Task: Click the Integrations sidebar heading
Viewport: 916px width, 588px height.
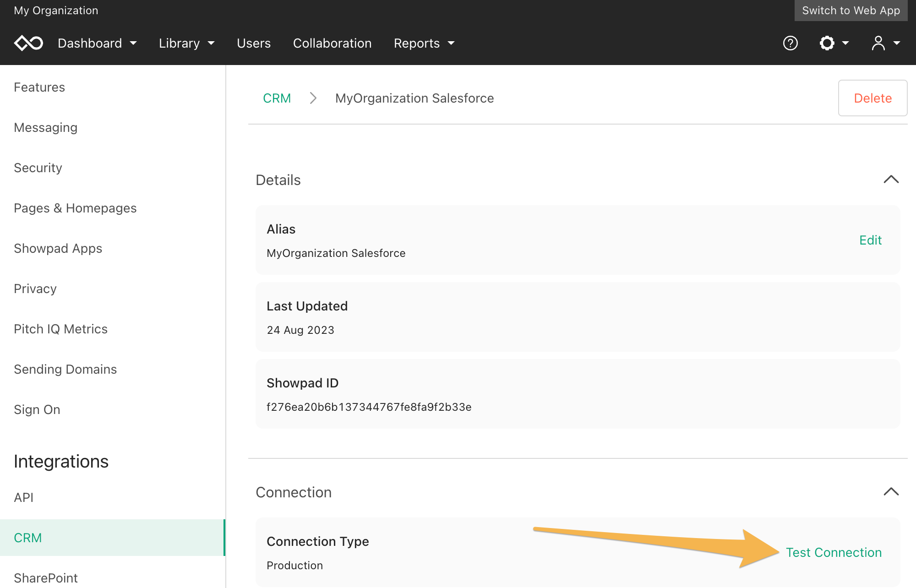Action: pos(61,461)
